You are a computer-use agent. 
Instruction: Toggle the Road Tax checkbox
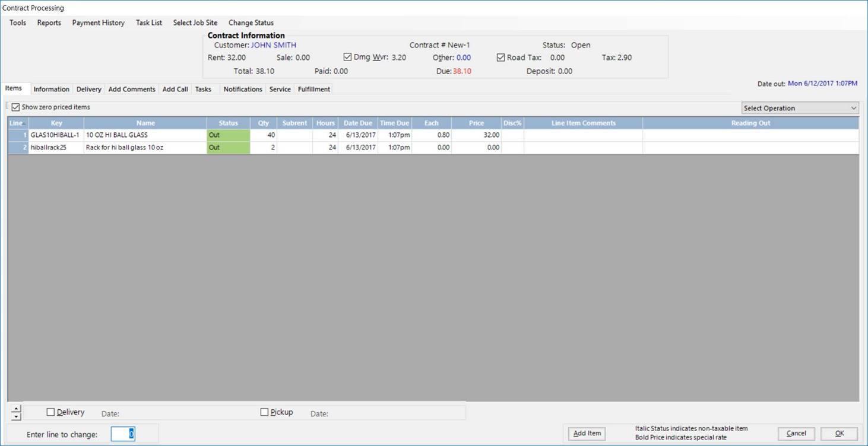tap(500, 58)
